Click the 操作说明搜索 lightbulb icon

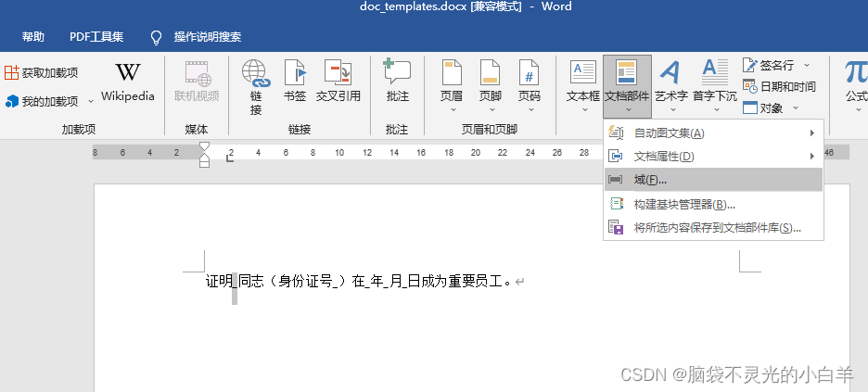[157, 37]
